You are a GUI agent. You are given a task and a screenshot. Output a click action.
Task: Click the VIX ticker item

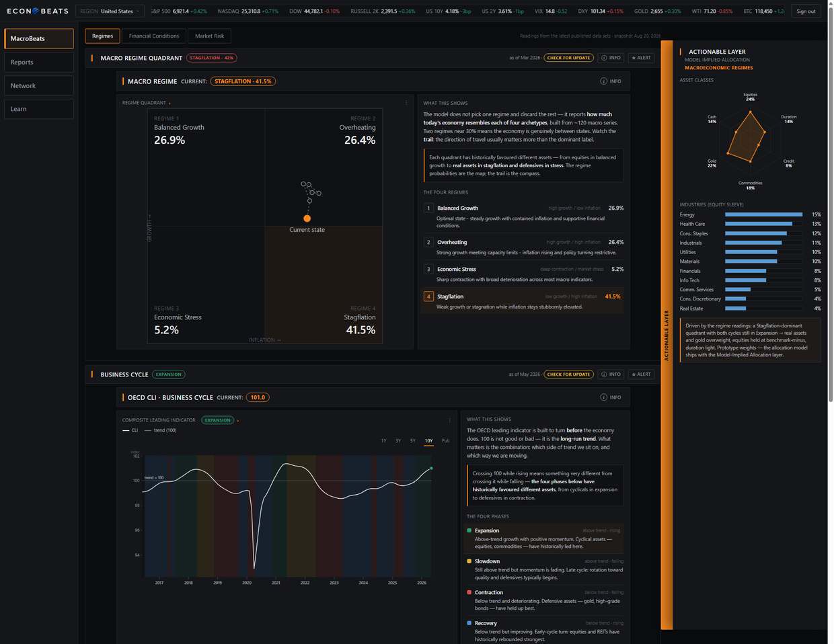tap(550, 11)
